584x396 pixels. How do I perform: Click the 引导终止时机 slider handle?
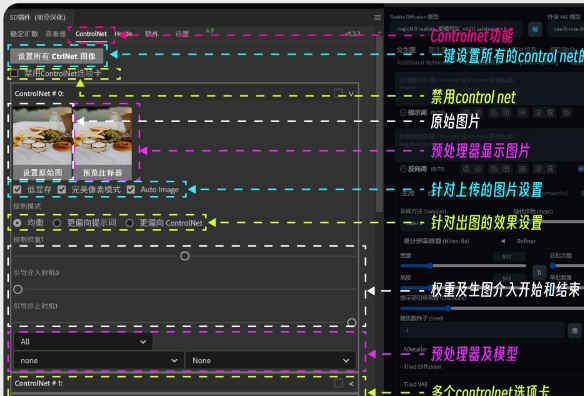pos(351,322)
